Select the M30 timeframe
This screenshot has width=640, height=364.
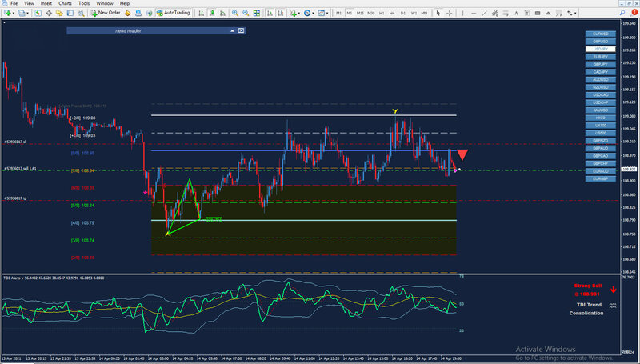click(370, 13)
